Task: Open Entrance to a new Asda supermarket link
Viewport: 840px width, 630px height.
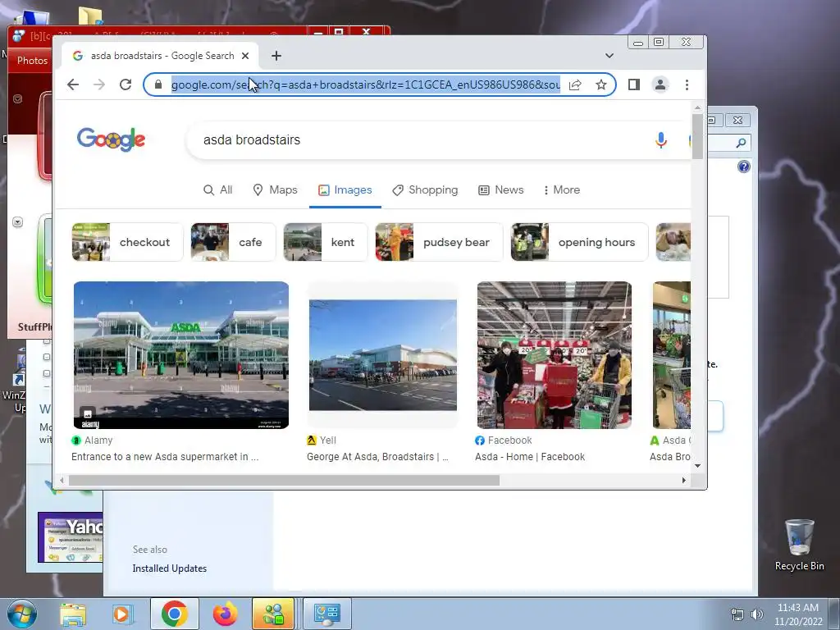Action: click(165, 456)
